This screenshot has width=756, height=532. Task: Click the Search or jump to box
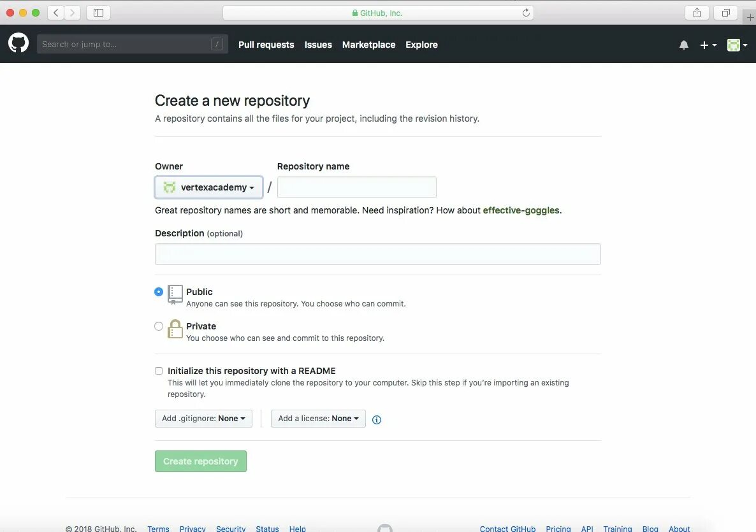(x=132, y=45)
